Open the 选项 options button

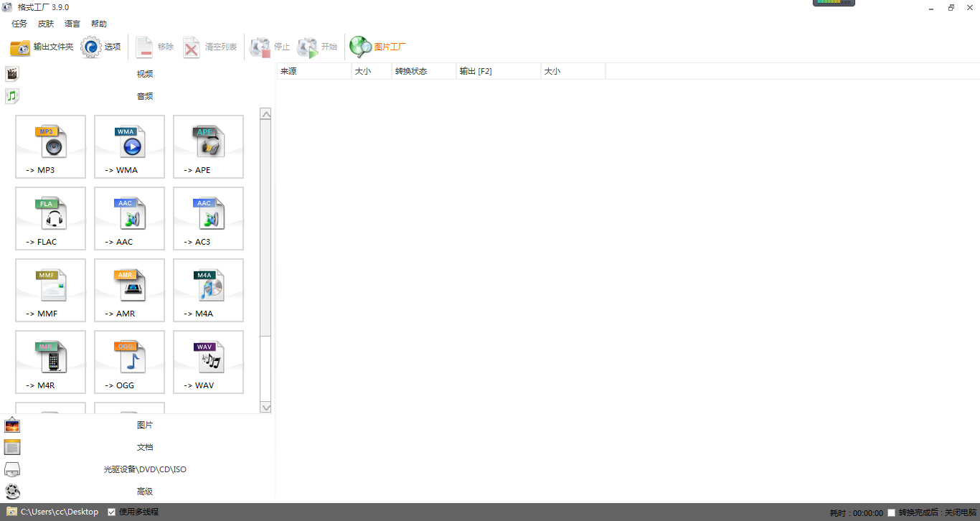click(101, 47)
